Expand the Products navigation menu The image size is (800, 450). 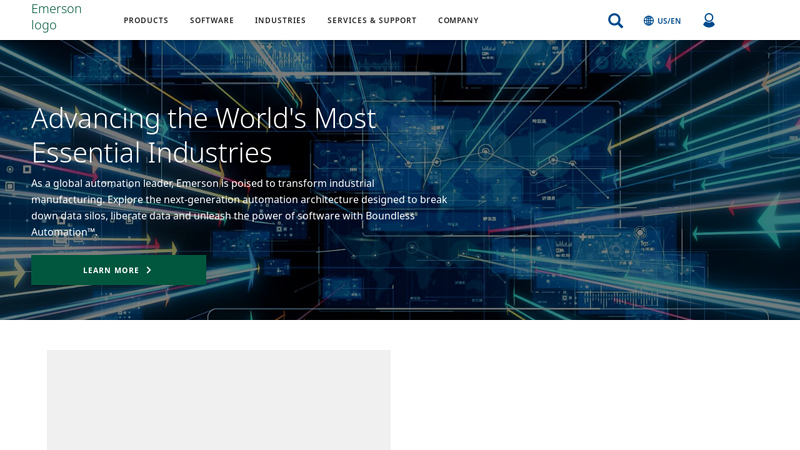point(146,20)
